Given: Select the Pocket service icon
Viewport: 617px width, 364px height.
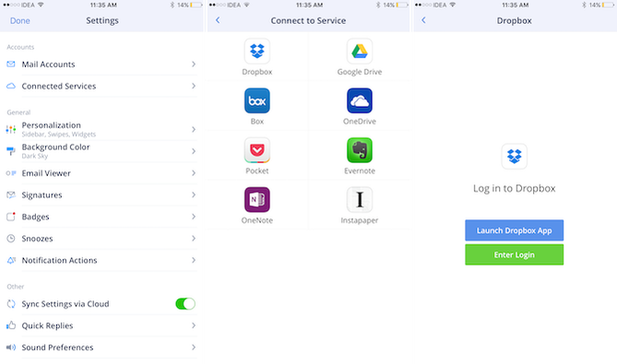Looking at the screenshot, I should (257, 150).
